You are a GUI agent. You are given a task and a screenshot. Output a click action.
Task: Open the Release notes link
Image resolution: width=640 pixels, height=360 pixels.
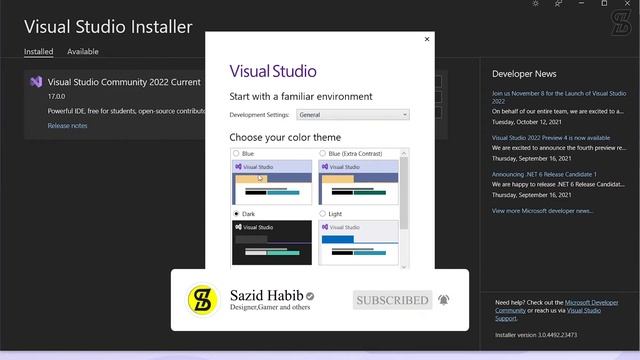67,126
